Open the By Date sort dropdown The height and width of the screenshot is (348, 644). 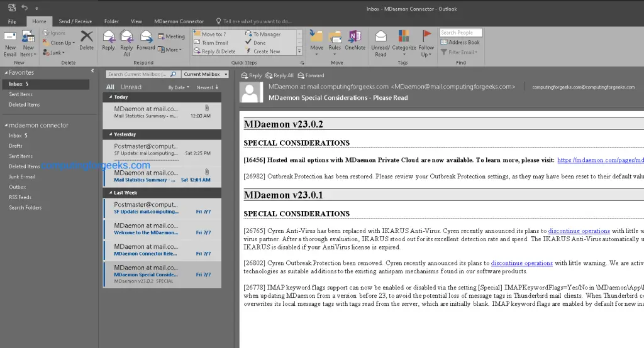[x=179, y=87]
